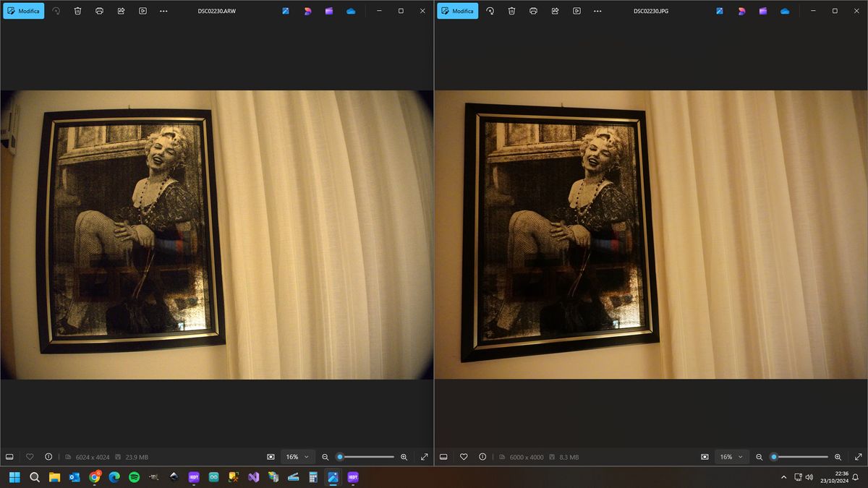Share the DSC02230.ARW photo
Viewport: 868px width, 488px height.
click(121, 11)
